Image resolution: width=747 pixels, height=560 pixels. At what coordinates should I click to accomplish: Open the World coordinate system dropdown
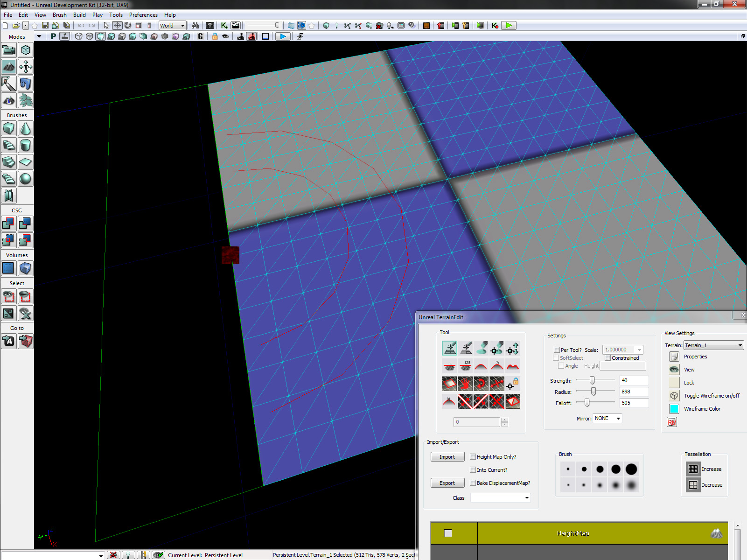pyautogui.click(x=173, y=26)
